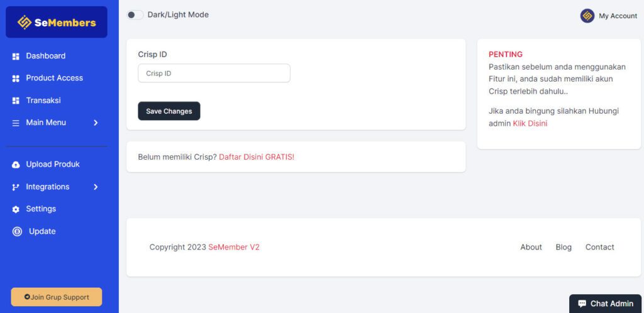644x313 pixels.
Task: Click the Settings gear icon
Action: pos(16,209)
